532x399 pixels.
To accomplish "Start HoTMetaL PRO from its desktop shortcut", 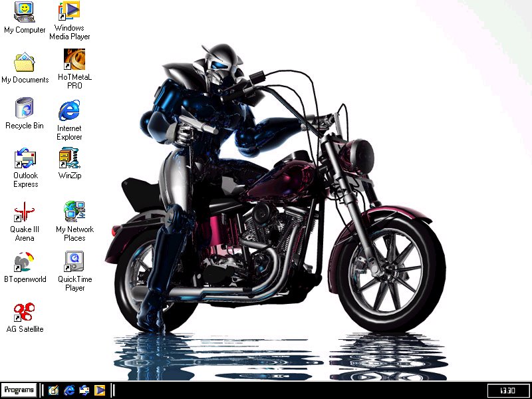I will [74, 60].
